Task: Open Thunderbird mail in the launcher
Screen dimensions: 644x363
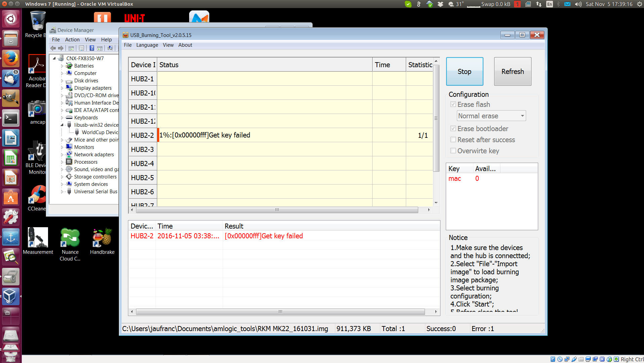Action: [x=11, y=79]
